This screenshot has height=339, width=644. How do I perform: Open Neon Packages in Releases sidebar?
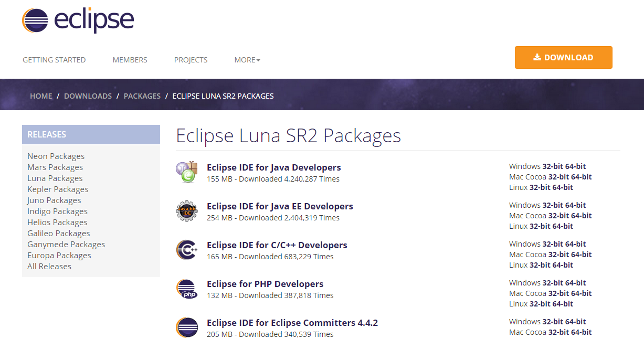(x=56, y=156)
